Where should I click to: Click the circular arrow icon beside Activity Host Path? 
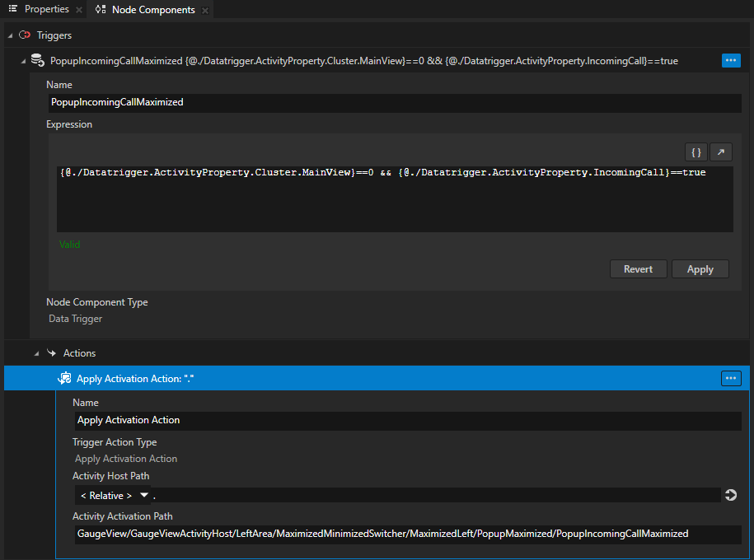[730, 495]
